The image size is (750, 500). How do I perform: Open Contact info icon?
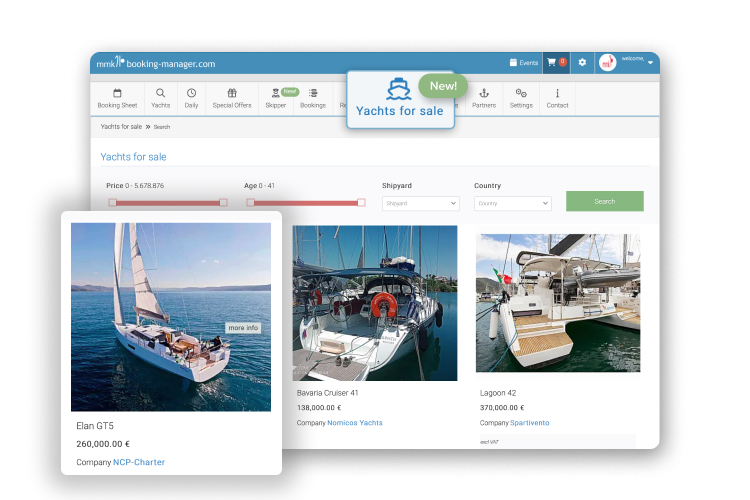coord(557,93)
